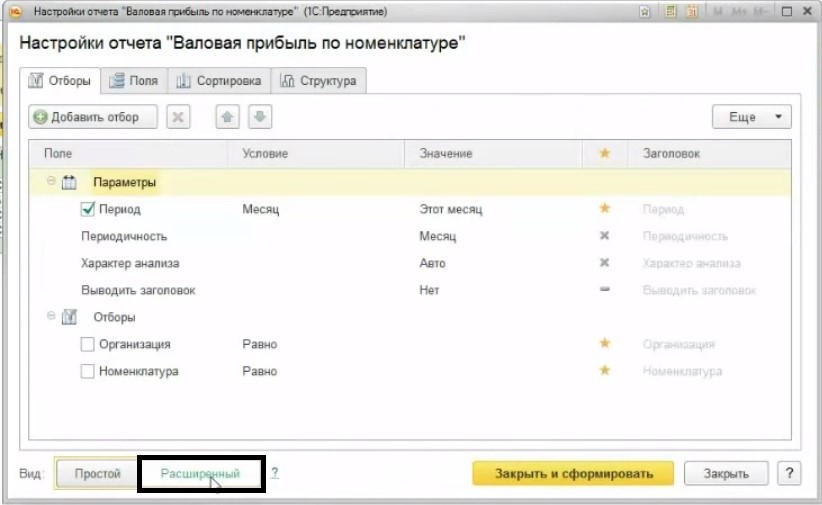Viewport: 822px width, 505px height.
Task: Switch to the Сортировка tab
Action: (219, 81)
